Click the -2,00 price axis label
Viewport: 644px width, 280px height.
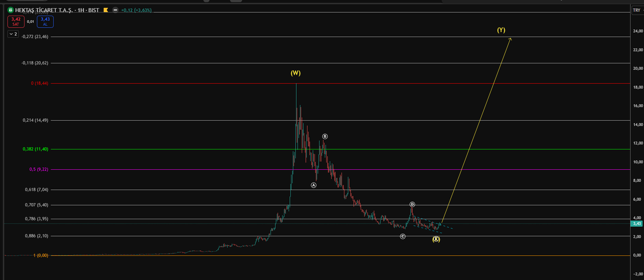click(x=638, y=274)
